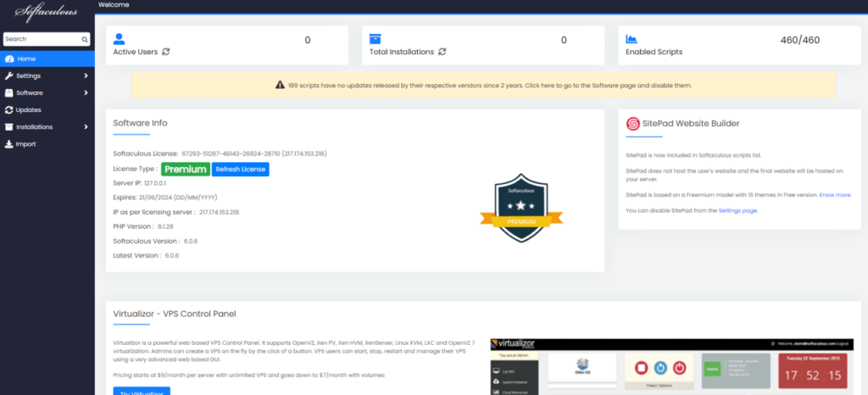This screenshot has height=395, width=868.
Task: Click the Server IP 127.0.0.1 value
Action: [x=154, y=182]
